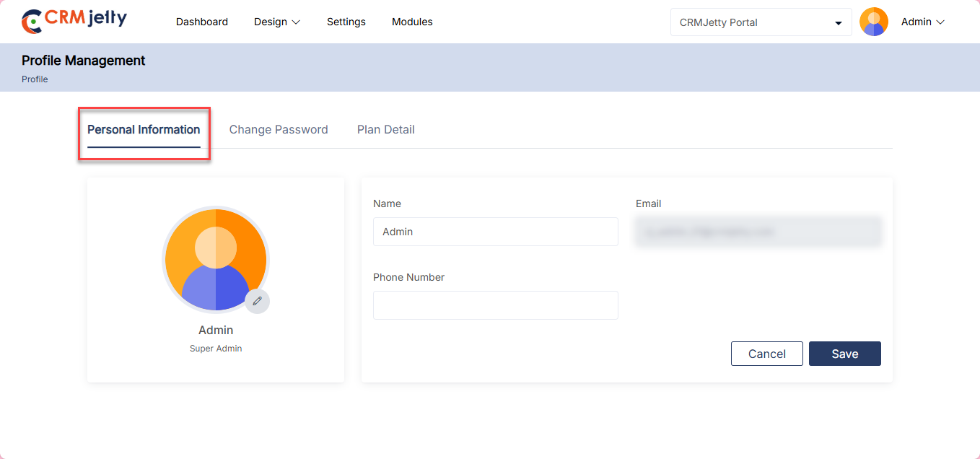The width and height of the screenshot is (980, 459).
Task: Click the small user avatar in header
Action: [x=873, y=22]
